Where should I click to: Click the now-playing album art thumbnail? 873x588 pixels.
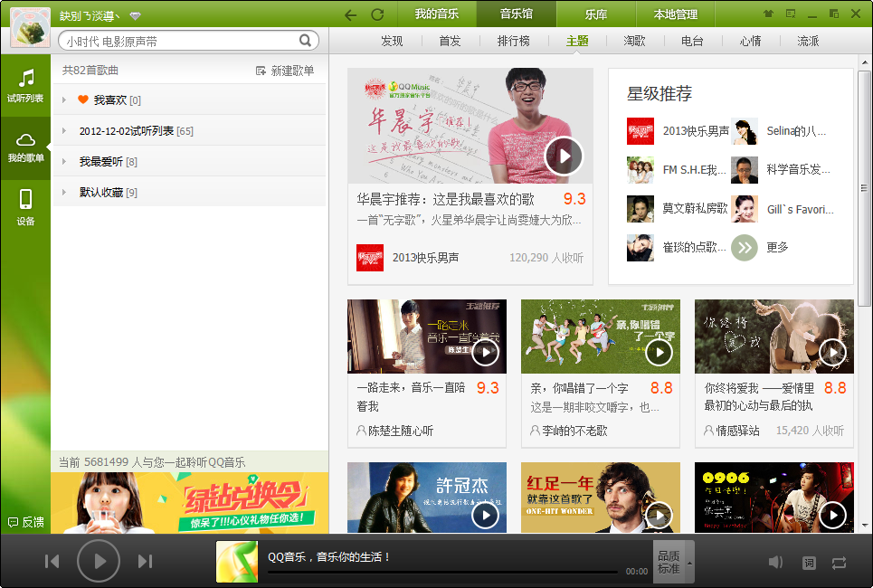pyautogui.click(x=237, y=562)
